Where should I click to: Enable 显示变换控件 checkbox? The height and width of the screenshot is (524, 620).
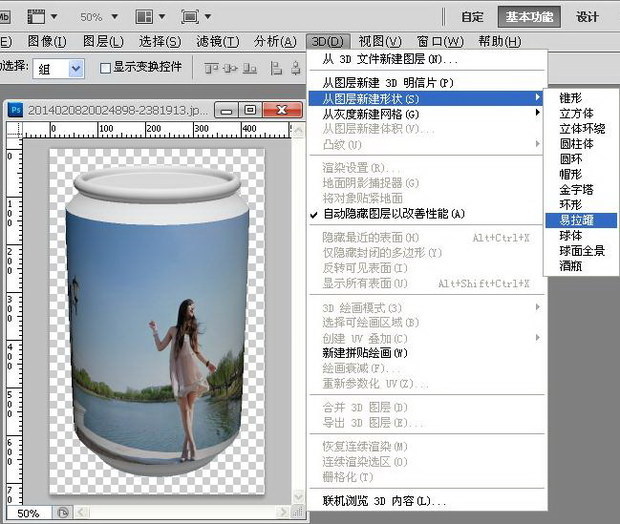(105, 68)
